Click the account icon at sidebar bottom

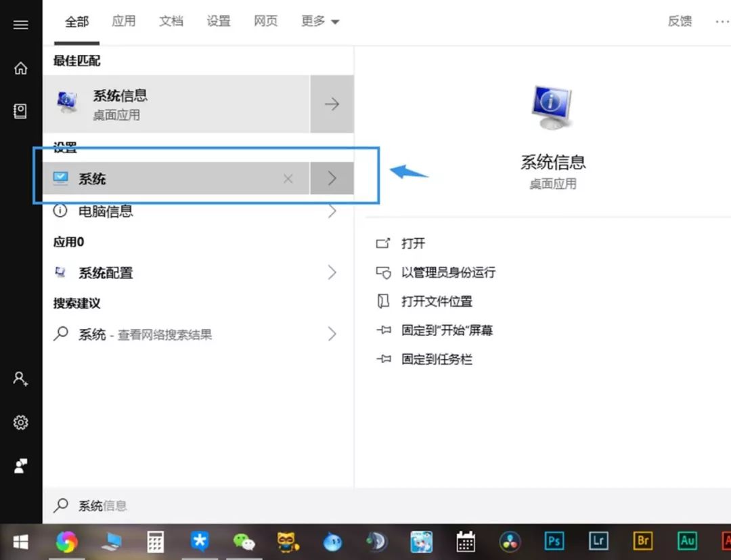click(20, 465)
